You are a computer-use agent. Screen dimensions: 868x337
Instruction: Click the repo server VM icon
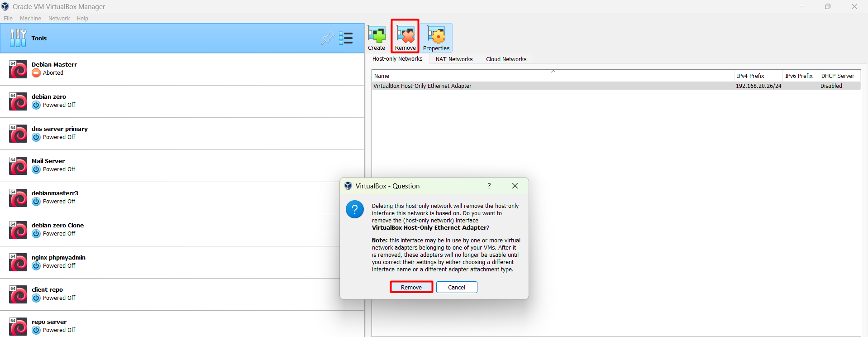pyautogui.click(x=18, y=327)
